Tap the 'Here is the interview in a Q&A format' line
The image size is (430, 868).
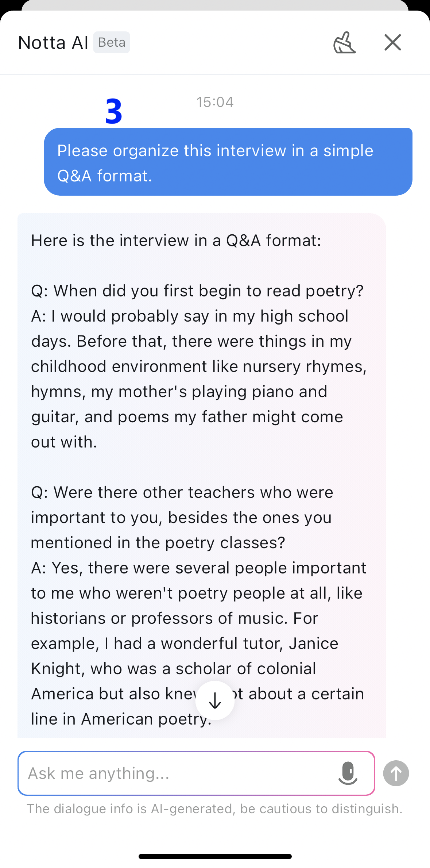pyautogui.click(x=176, y=241)
